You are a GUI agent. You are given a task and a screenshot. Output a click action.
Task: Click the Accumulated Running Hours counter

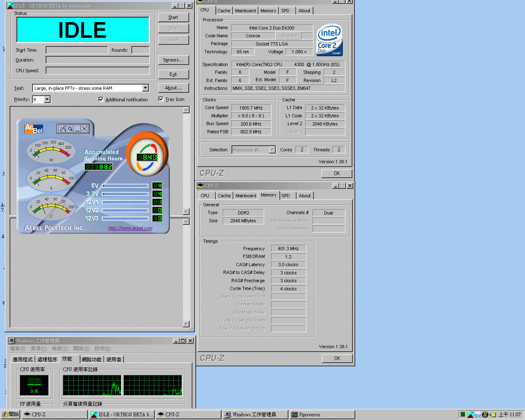(98, 167)
